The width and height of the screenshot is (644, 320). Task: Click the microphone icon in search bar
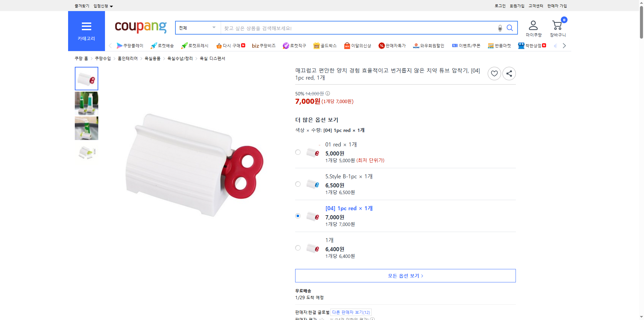pos(500,28)
